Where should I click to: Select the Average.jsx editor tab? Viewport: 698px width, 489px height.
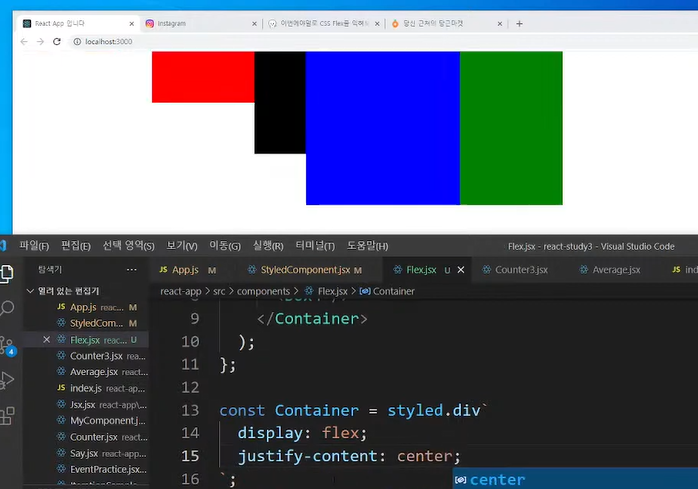[612, 269]
